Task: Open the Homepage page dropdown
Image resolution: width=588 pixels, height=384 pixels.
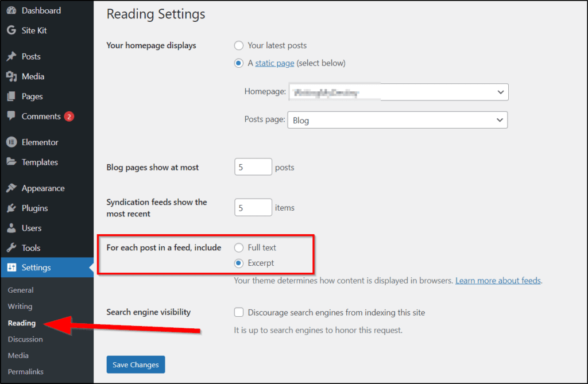Action: tap(397, 92)
